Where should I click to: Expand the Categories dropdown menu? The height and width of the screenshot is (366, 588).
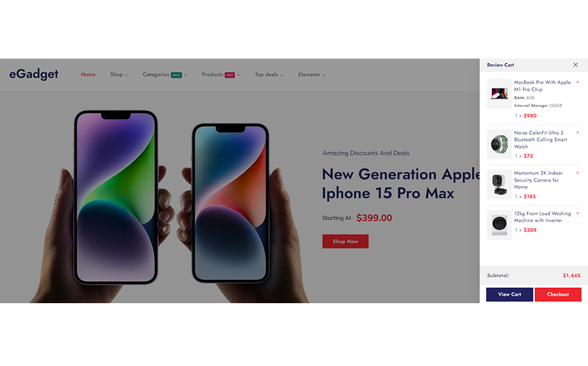[165, 74]
